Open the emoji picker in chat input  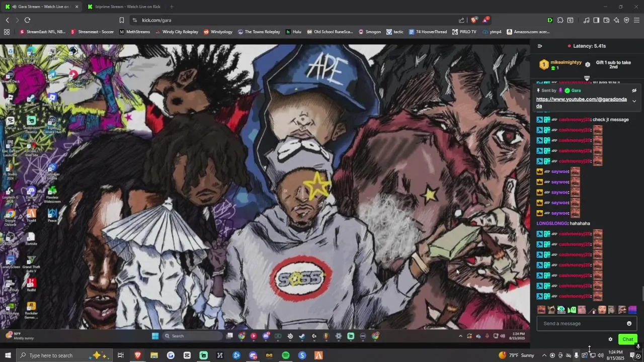coord(629,323)
